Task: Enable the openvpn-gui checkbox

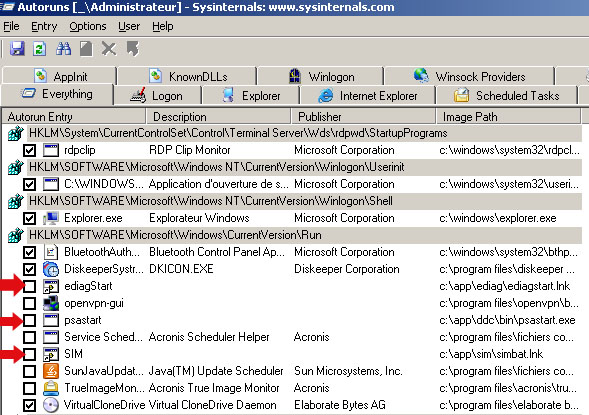Action: coord(29,303)
